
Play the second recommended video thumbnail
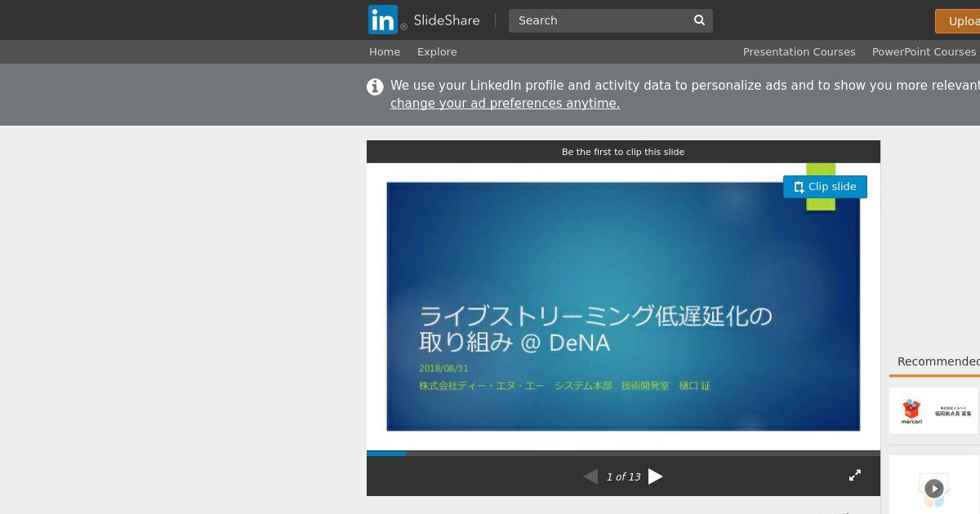(933, 488)
